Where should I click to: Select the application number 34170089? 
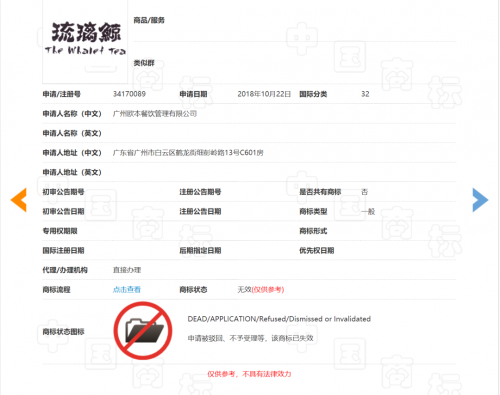pyautogui.click(x=129, y=94)
